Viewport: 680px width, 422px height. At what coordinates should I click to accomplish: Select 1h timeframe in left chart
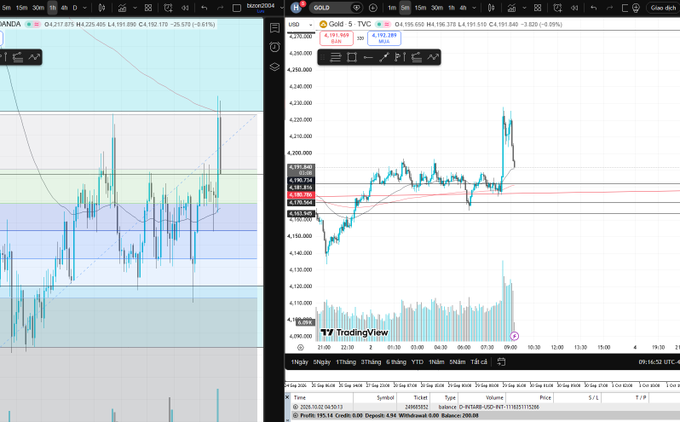[x=52, y=8]
